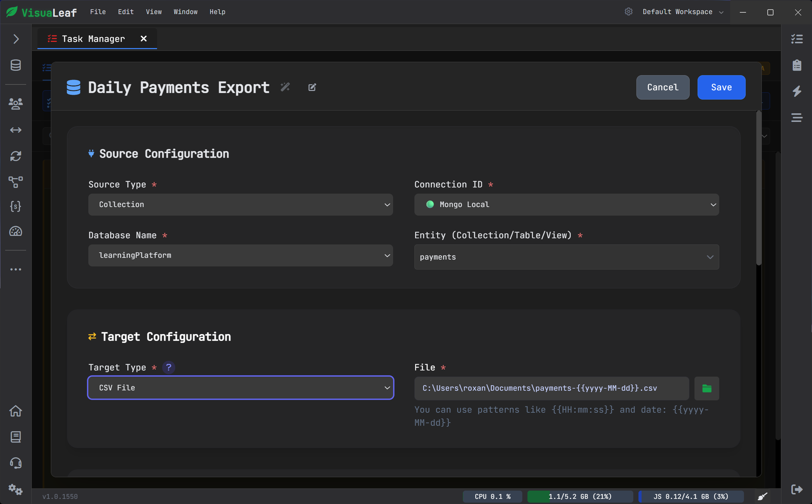Image resolution: width=812 pixels, height=504 pixels.
Task: Click the sync refresh sidebar icon
Action: (x=16, y=156)
